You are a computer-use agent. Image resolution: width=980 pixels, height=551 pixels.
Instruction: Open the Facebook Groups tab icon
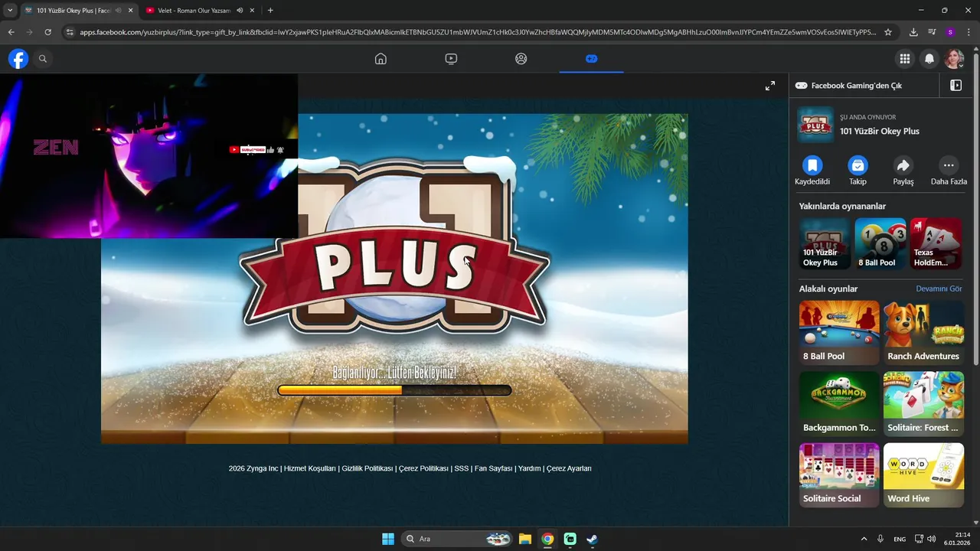[x=521, y=58]
